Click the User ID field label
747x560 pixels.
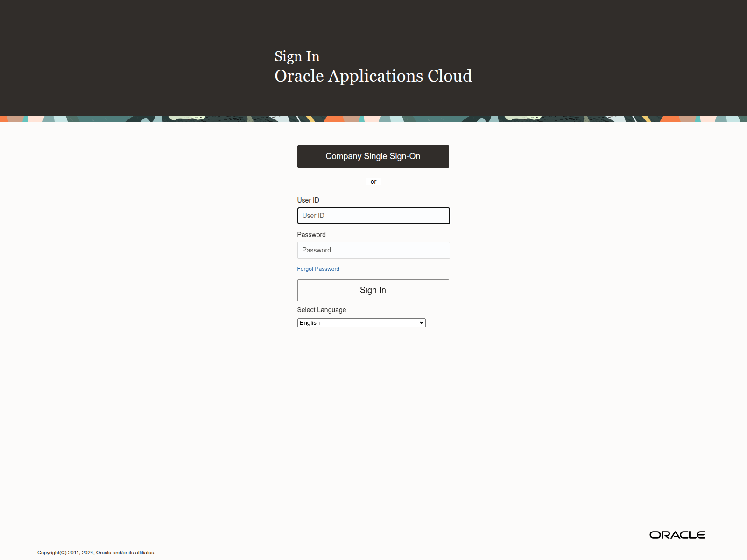tap(308, 200)
